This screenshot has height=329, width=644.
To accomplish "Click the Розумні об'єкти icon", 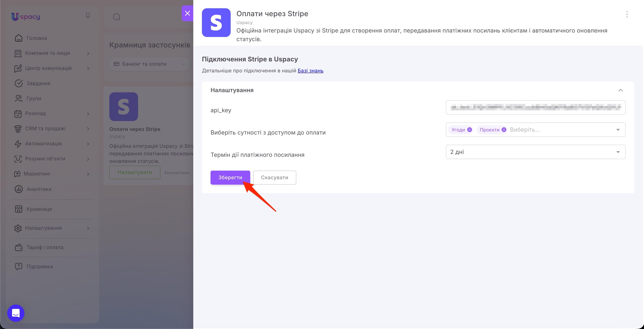I will pos(18,159).
